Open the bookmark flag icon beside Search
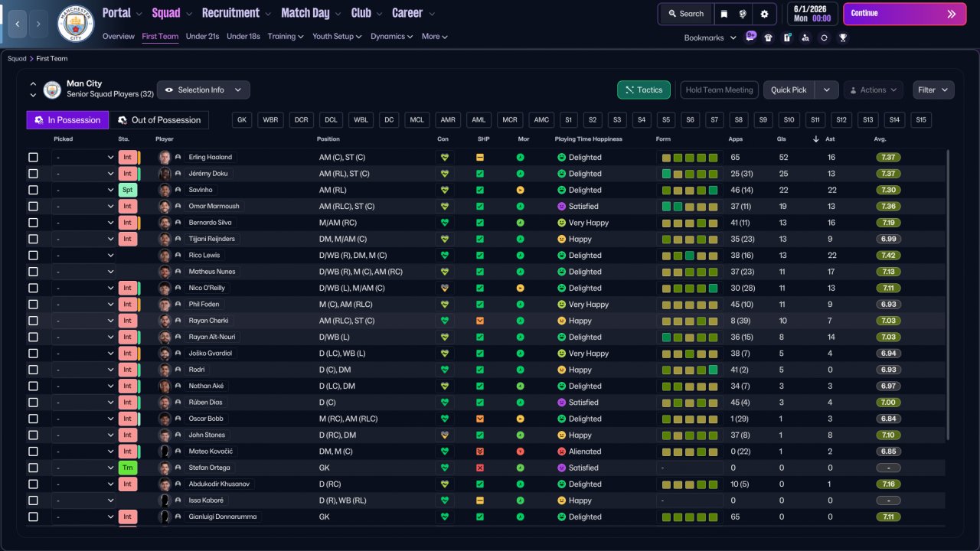The image size is (980, 551). coord(724,14)
